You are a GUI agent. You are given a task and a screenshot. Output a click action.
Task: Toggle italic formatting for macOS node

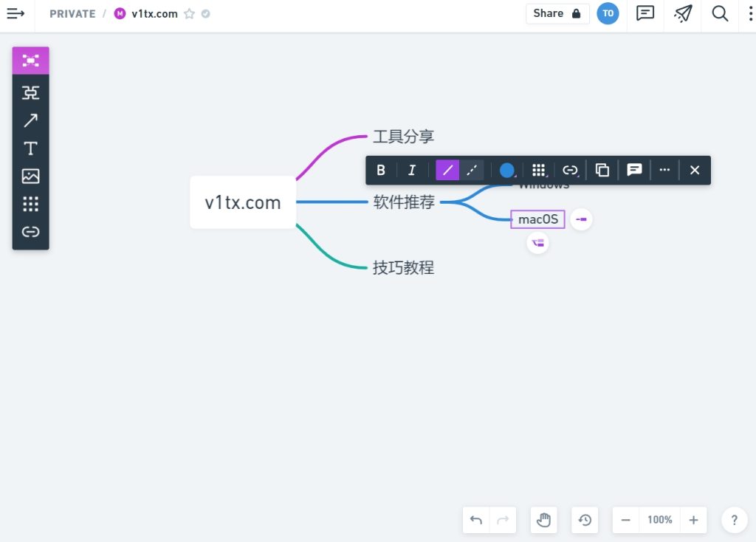click(412, 171)
